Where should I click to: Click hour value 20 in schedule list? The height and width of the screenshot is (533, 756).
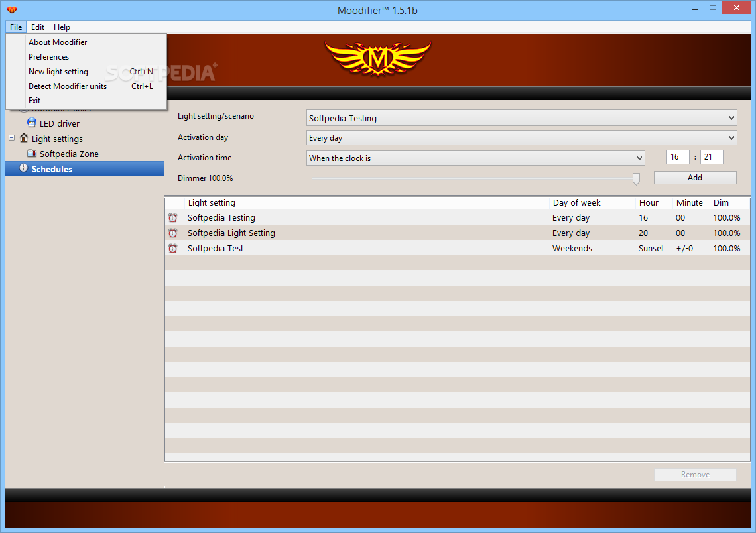click(643, 233)
